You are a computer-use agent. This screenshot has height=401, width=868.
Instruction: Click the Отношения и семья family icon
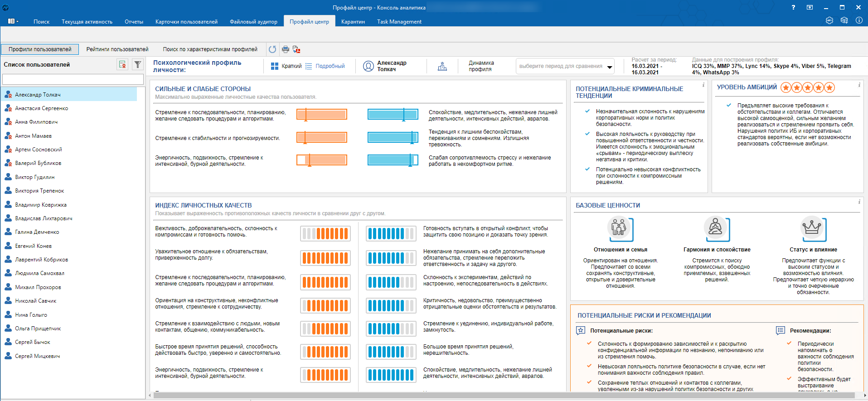pos(620,228)
